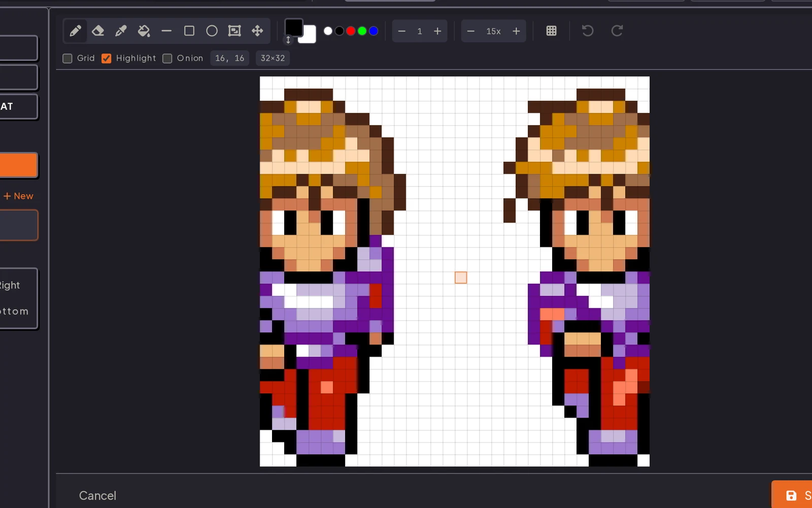
Task: Click the orange button in sidebar
Action: [x=18, y=166]
